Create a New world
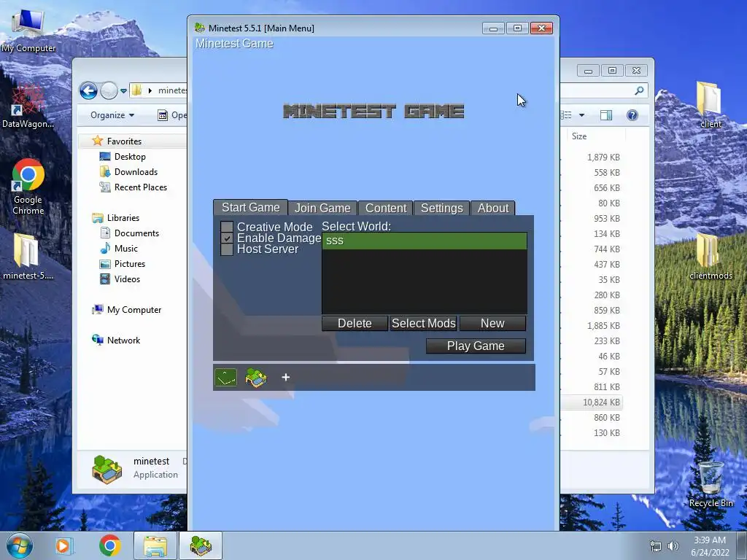This screenshot has width=747, height=560. pos(492,323)
